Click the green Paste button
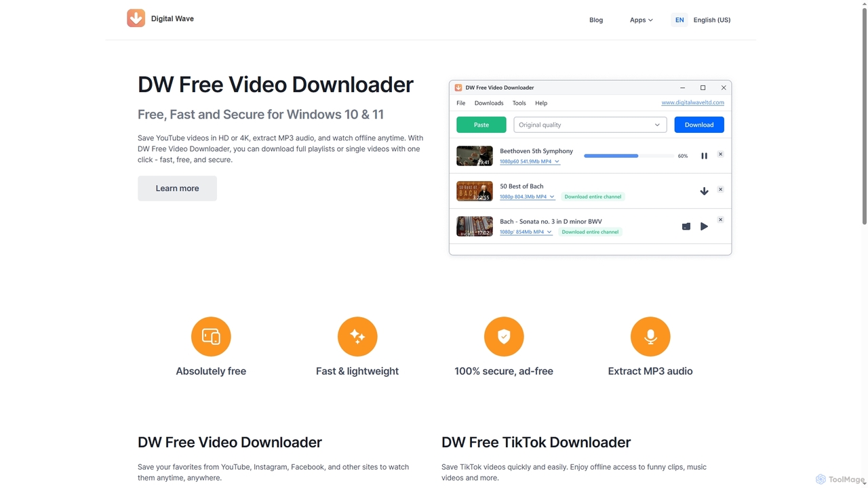The image size is (868, 488). coord(481,125)
